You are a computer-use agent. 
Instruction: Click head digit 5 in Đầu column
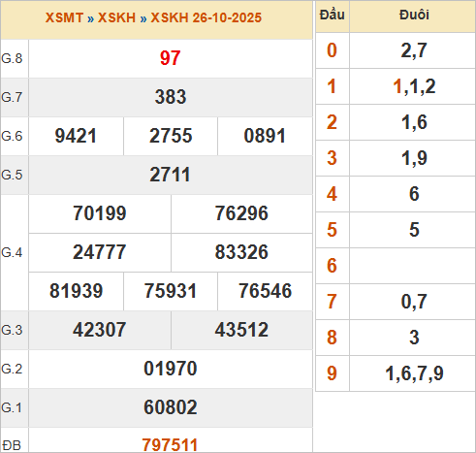(x=332, y=230)
